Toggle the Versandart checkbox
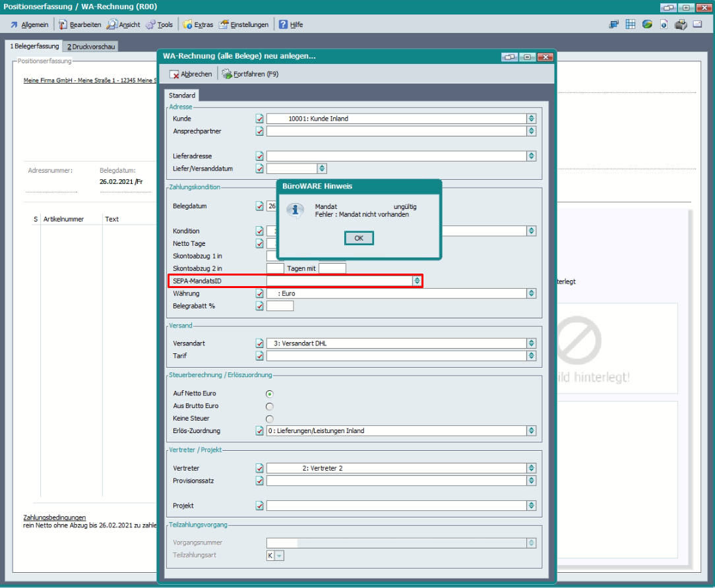The image size is (715, 588). [x=259, y=343]
